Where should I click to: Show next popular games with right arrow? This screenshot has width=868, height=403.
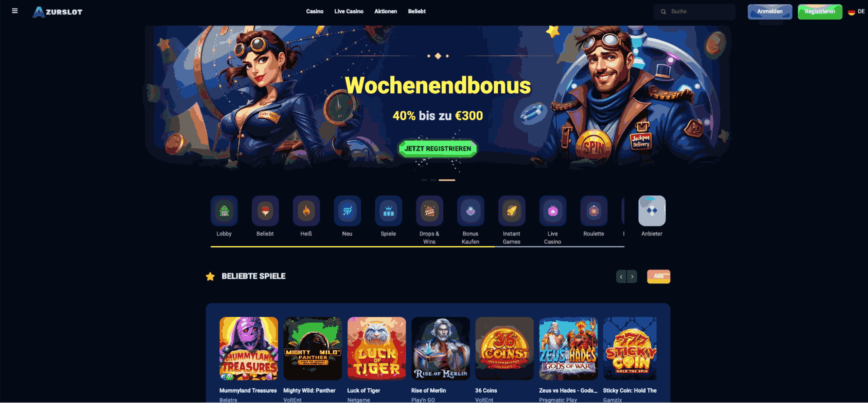click(x=632, y=276)
